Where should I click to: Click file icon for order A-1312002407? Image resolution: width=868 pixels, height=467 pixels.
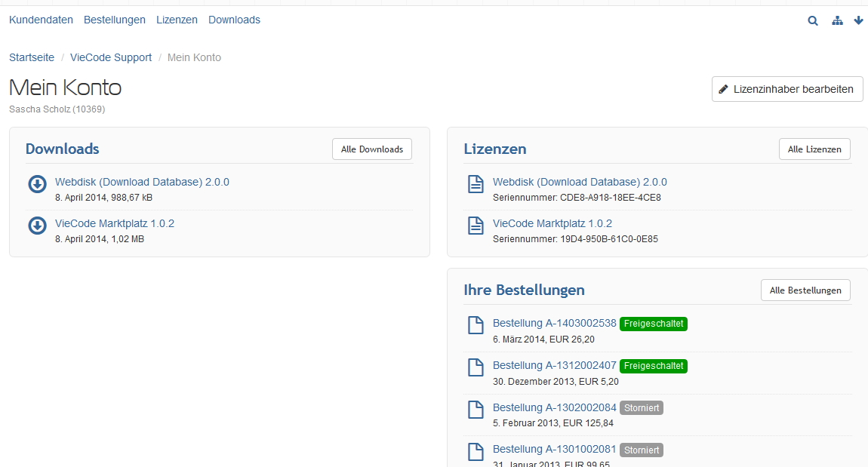(476, 367)
